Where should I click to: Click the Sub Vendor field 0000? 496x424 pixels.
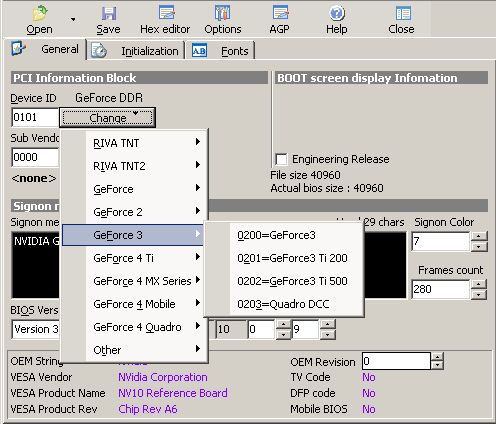coord(35,157)
